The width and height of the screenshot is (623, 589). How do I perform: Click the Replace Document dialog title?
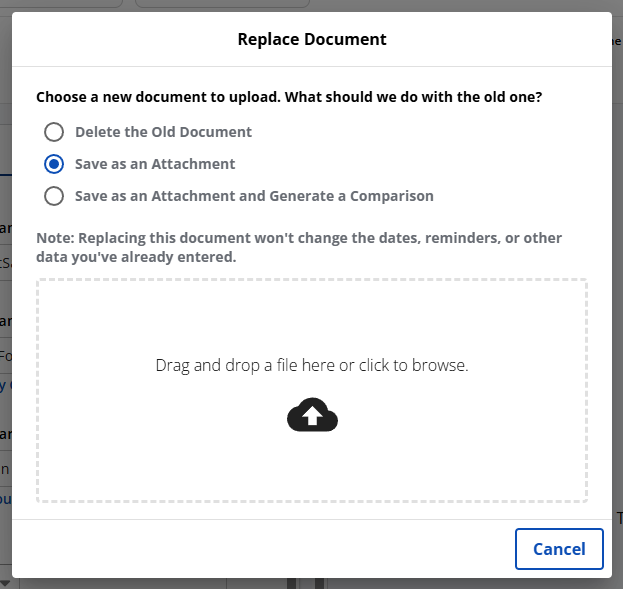coord(312,40)
